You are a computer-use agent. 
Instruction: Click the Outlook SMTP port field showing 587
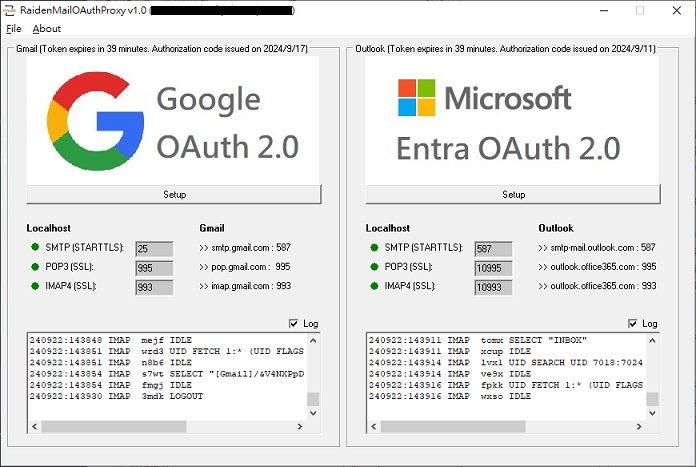click(x=493, y=249)
